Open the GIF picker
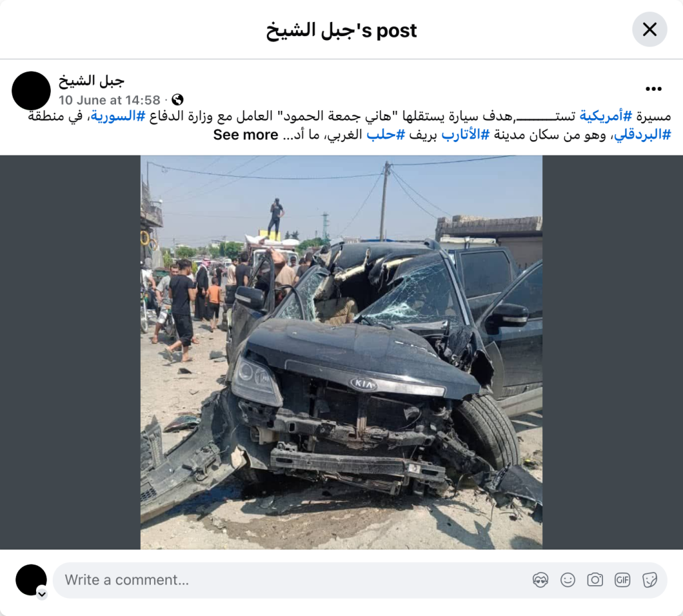This screenshot has width=683, height=616. tap(622, 580)
